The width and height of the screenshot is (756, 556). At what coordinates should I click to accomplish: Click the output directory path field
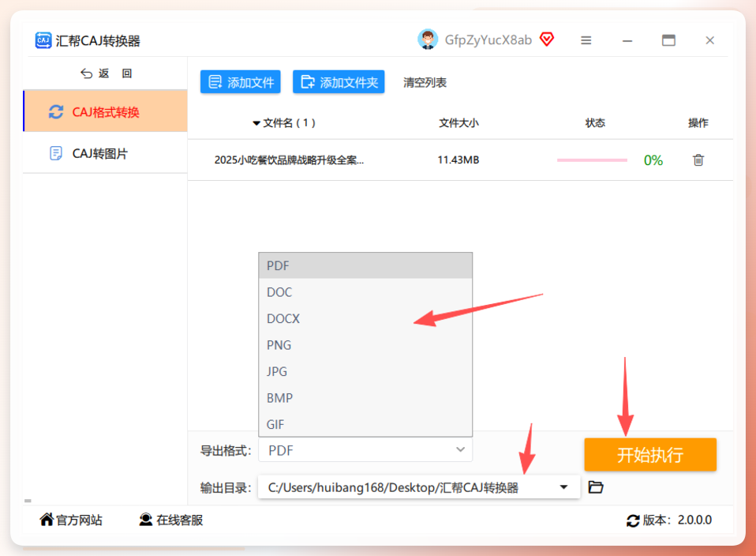coord(418,487)
